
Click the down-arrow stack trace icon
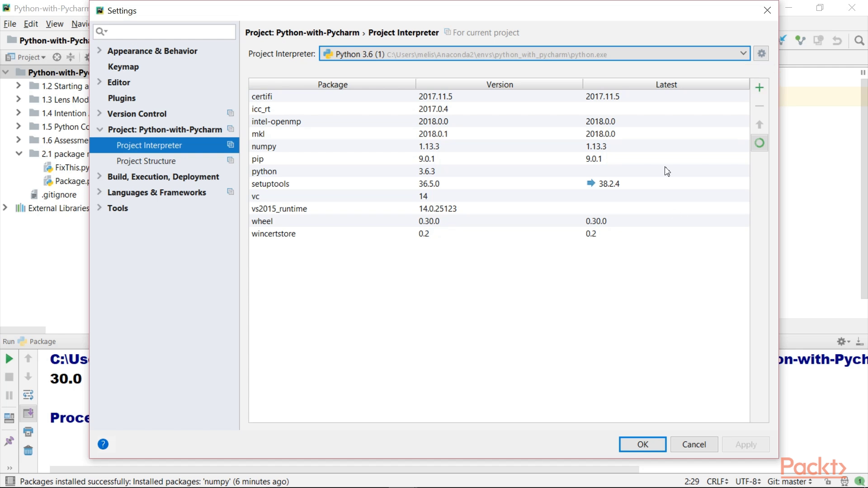pos(28,376)
